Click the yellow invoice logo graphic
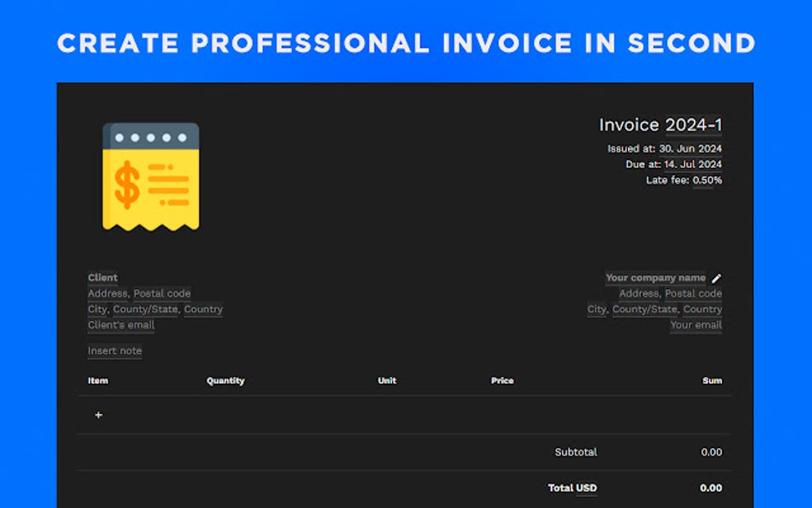The image size is (812, 508). click(150, 177)
